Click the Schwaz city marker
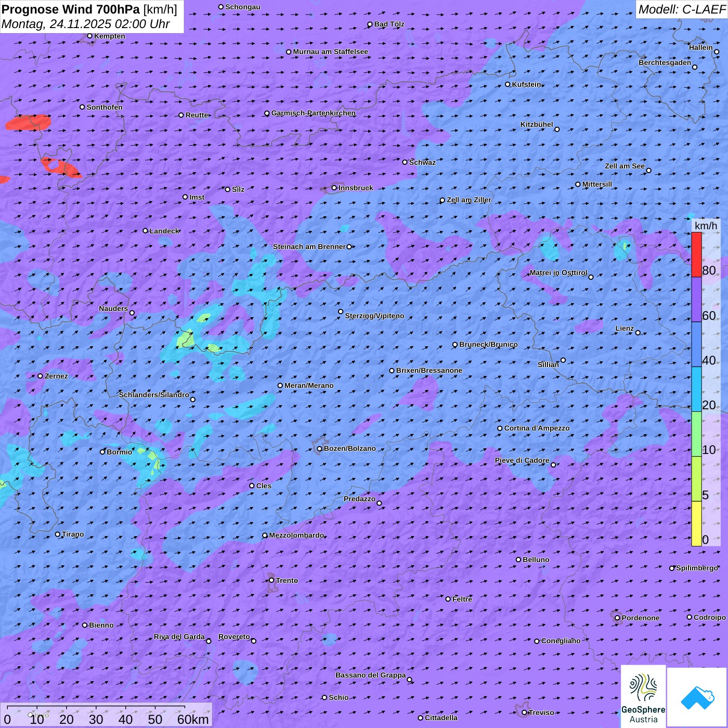Viewport: 728px width, 728px height. click(405, 162)
